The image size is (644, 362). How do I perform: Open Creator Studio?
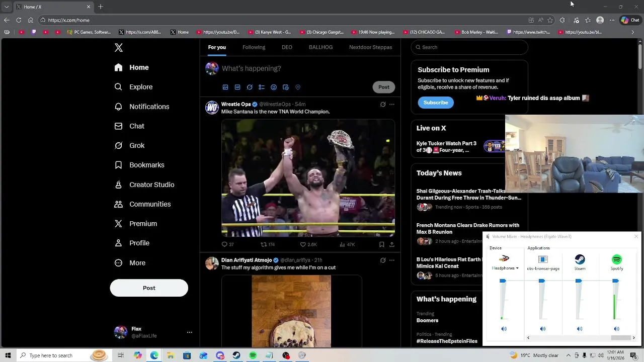pyautogui.click(x=144, y=185)
